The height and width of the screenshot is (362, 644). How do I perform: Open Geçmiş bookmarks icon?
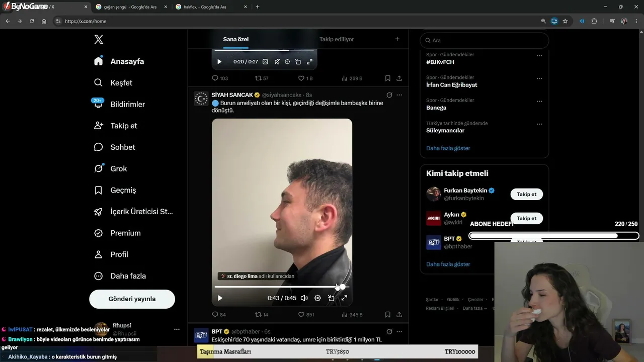coord(99,190)
